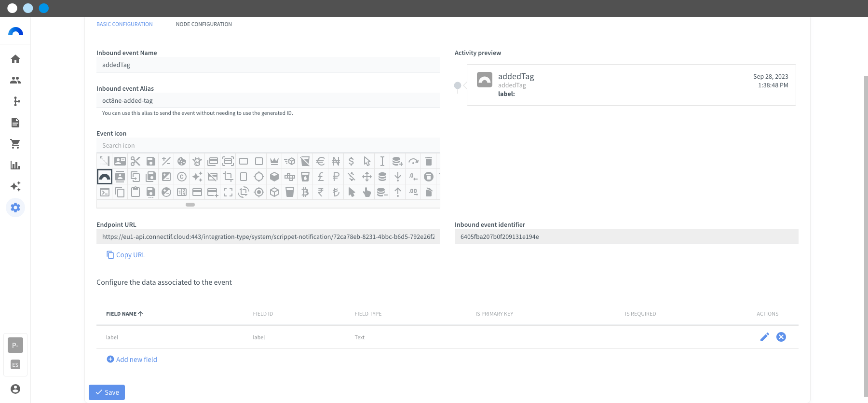
Task: Click the Inbound event Name input
Action: pyautogui.click(x=268, y=65)
